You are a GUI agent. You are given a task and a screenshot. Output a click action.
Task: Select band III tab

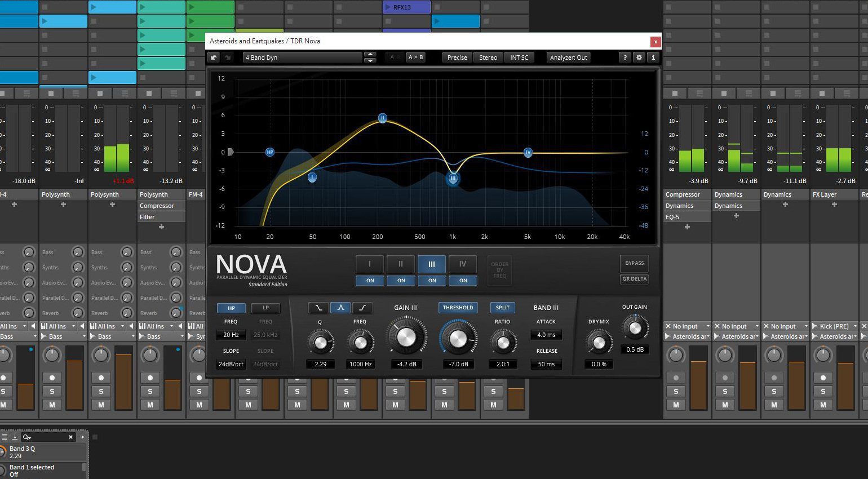[x=432, y=264]
